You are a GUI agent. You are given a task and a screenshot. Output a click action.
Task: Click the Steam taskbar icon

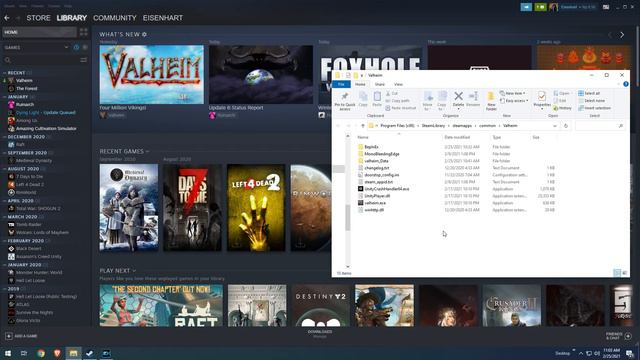point(90,353)
